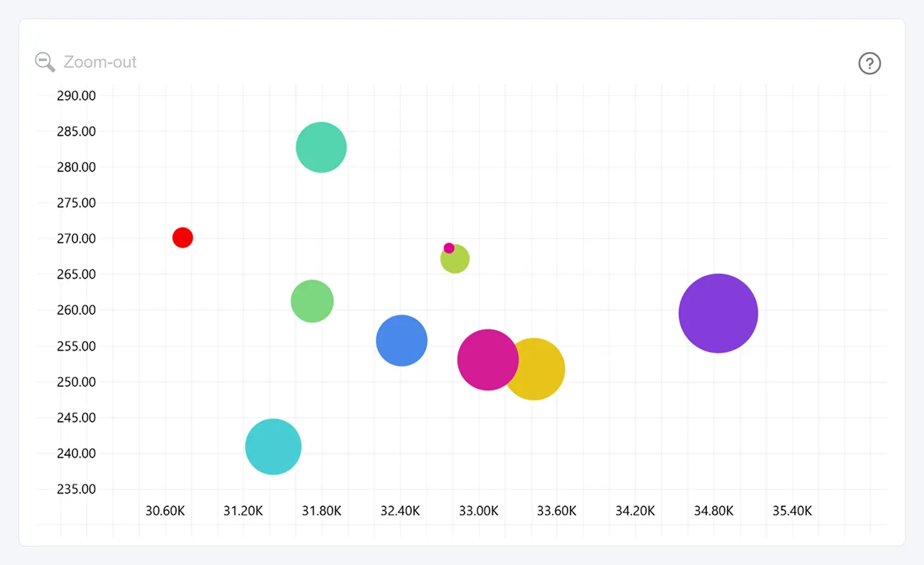This screenshot has width=924, height=565.
Task: Click the tiny pink dot bubble
Action: pos(449,248)
